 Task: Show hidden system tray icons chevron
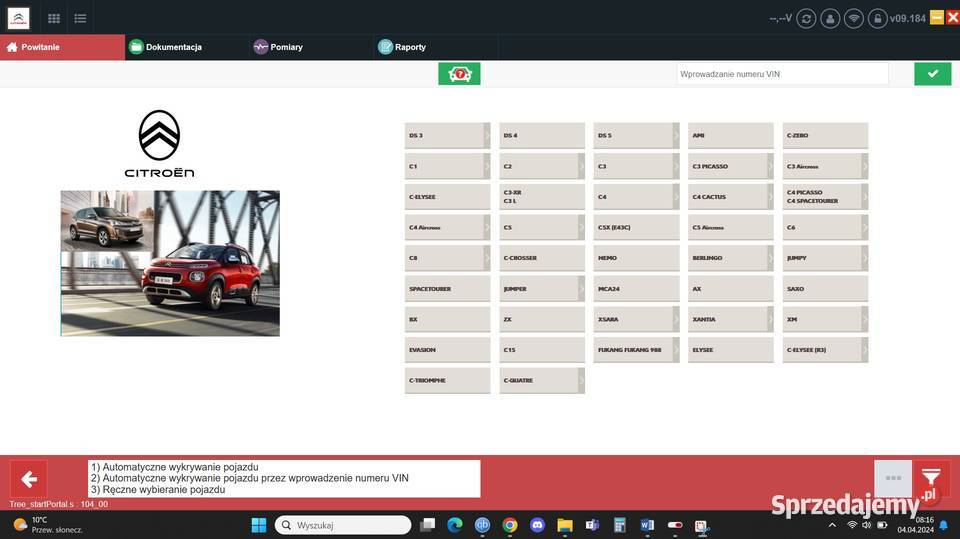point(832,525)
